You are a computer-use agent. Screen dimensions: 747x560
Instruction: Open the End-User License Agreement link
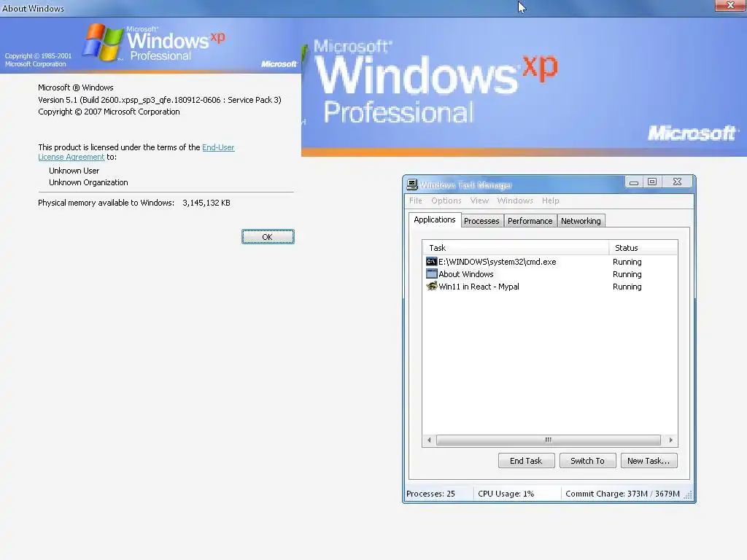point(136,152)
